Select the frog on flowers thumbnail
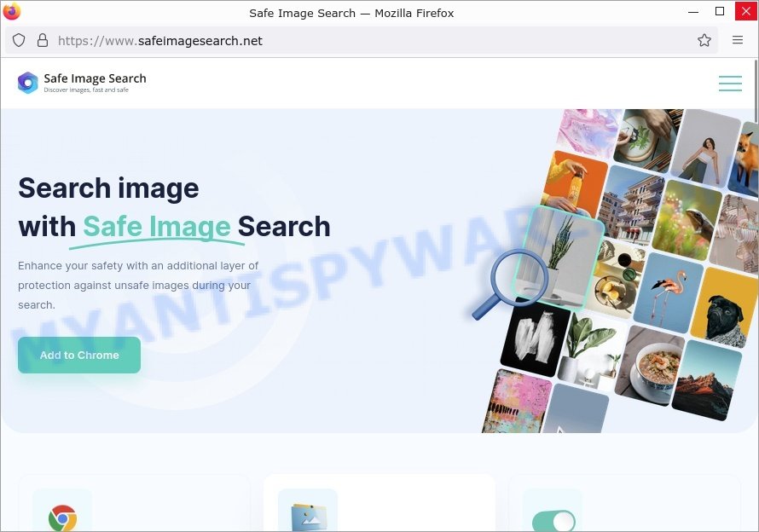 tap(687, 220)
